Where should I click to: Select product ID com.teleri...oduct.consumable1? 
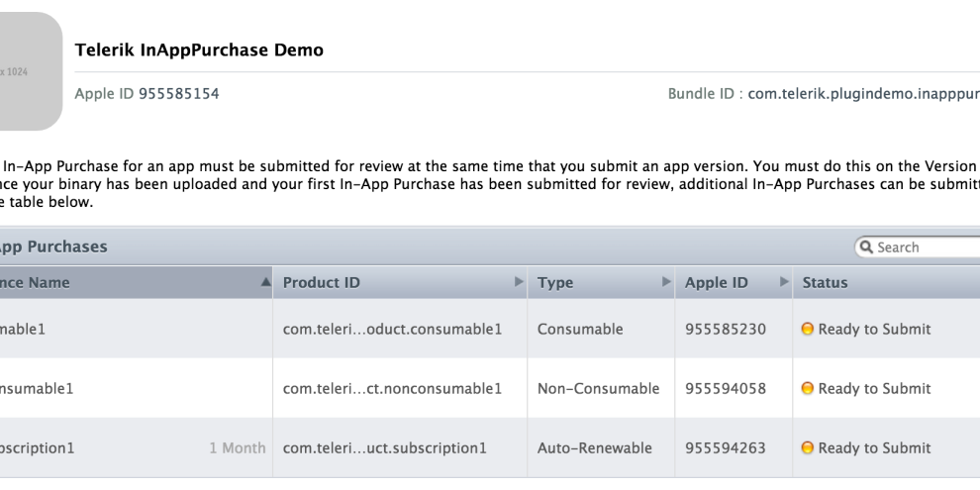pyautogui.click(x=391, y=330)
